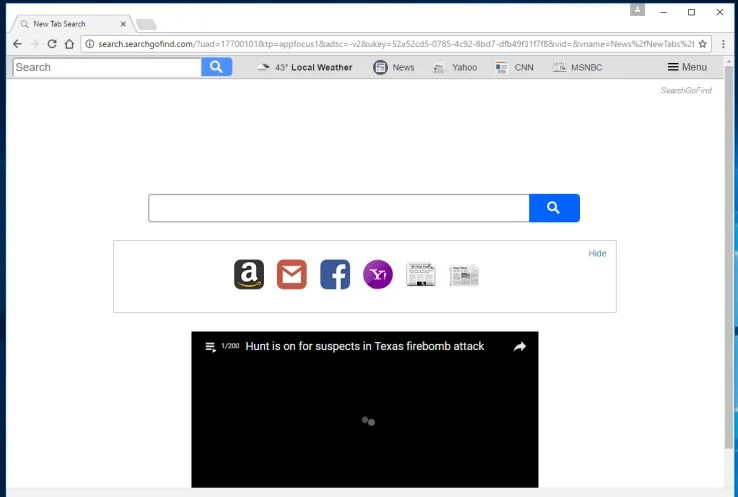The height and width of the screenshot is (497, 738).
Task: Open a new browser tab
Action: pyautogui.click(x=146, y=24)
